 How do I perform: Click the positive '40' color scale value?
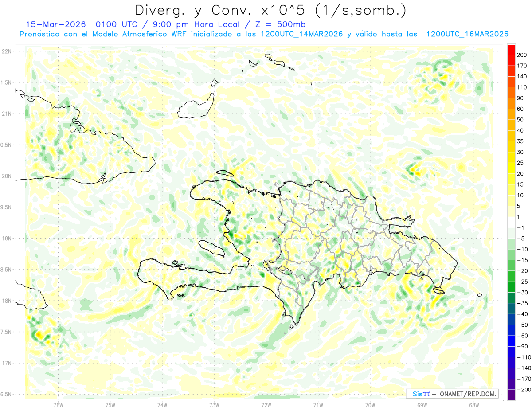click(x=520, y=131)
